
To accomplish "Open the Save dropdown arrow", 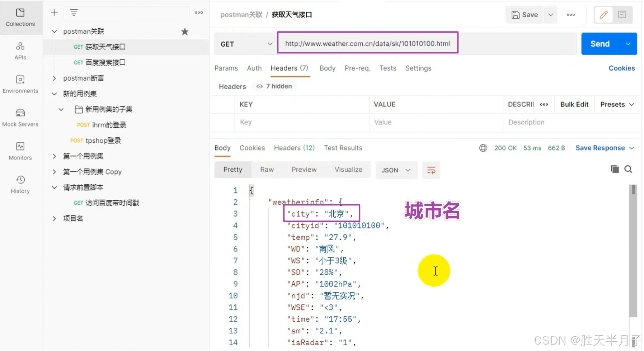I will pos(550,15).
